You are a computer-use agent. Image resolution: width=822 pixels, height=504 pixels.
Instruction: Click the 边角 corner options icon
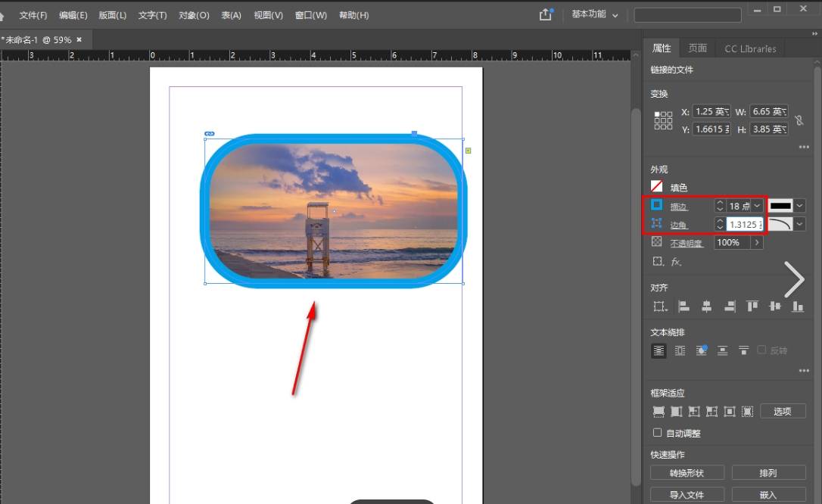click(657, 224)
